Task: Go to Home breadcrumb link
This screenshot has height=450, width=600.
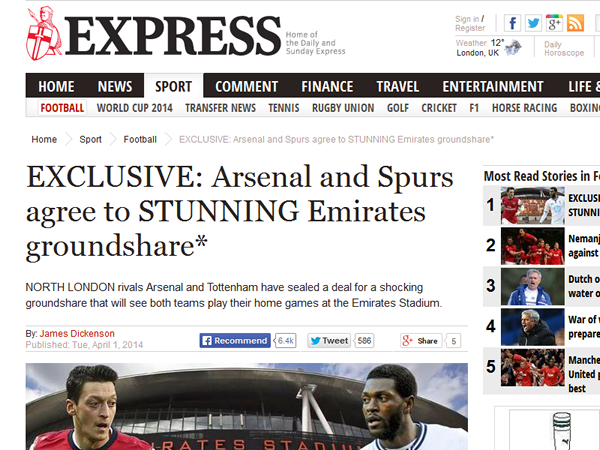Action: click(x=44, y=140)
